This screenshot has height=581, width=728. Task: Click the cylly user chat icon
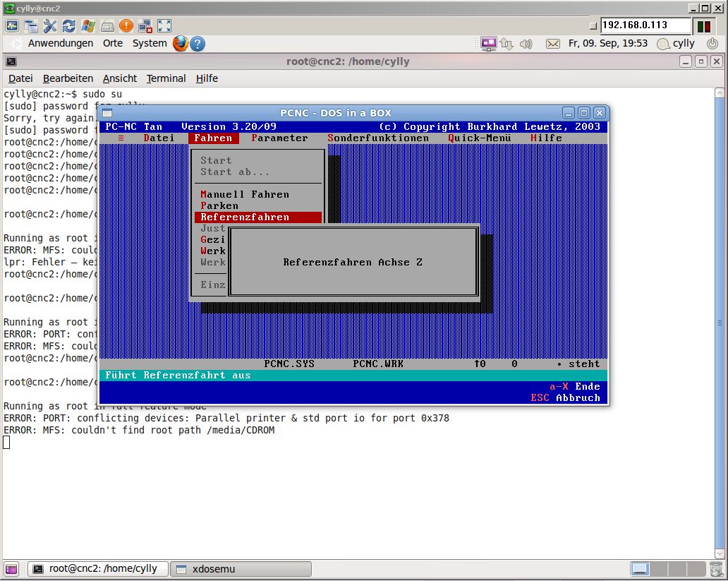tap(664, 44)
